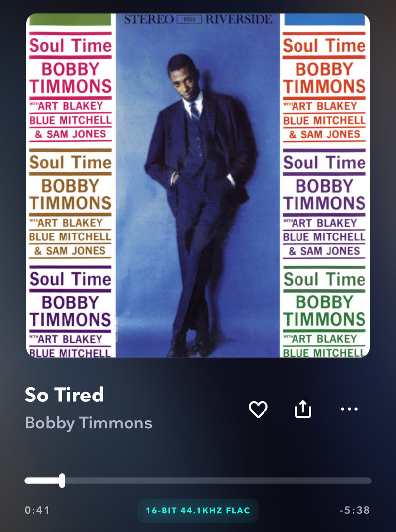This screenshot has height=532, width=396.
Task: Toggle the -5:38 remaining time display
Action: coord(355,510)
